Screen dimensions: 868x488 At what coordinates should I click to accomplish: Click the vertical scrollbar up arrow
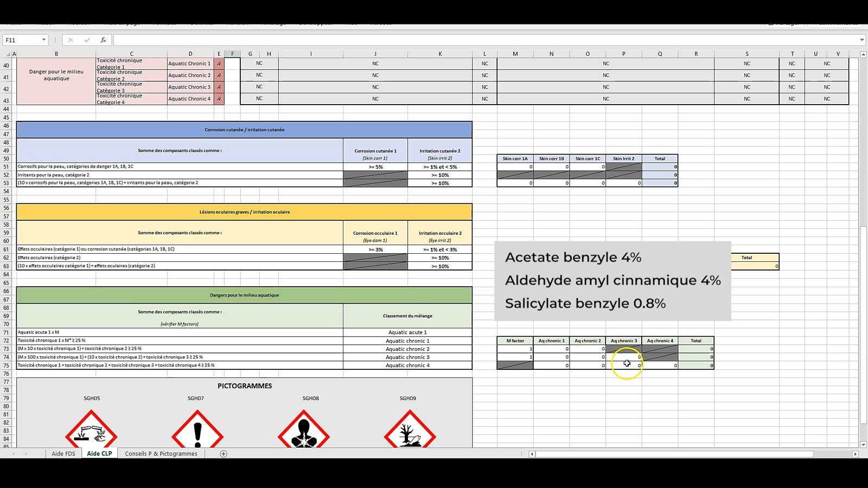[863, 54]
